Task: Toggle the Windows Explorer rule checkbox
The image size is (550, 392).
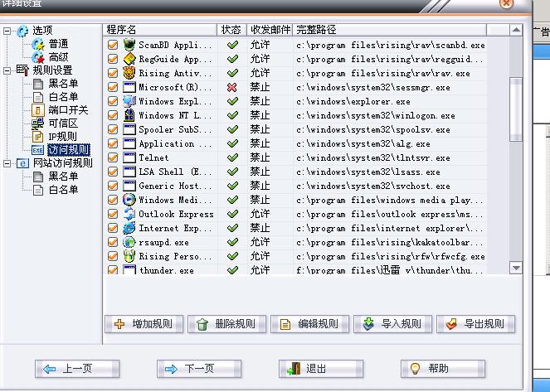Action: click(x=113, y=101)
